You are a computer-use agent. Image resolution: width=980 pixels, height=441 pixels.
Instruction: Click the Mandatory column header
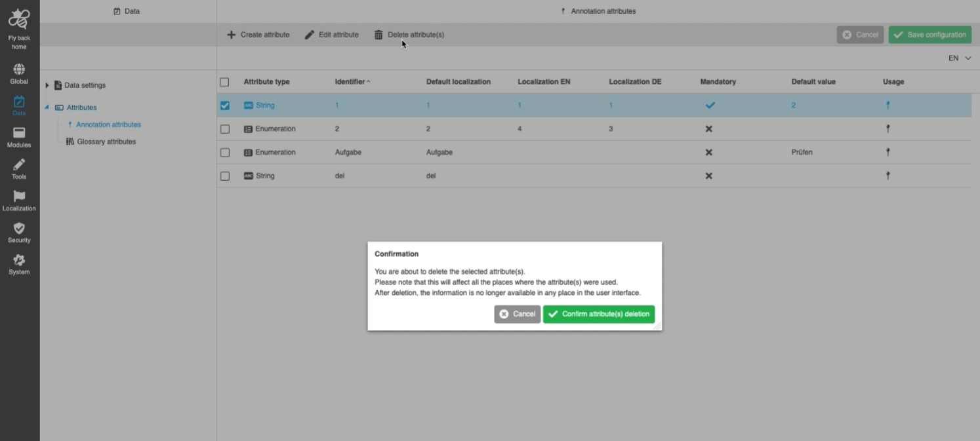718,82
